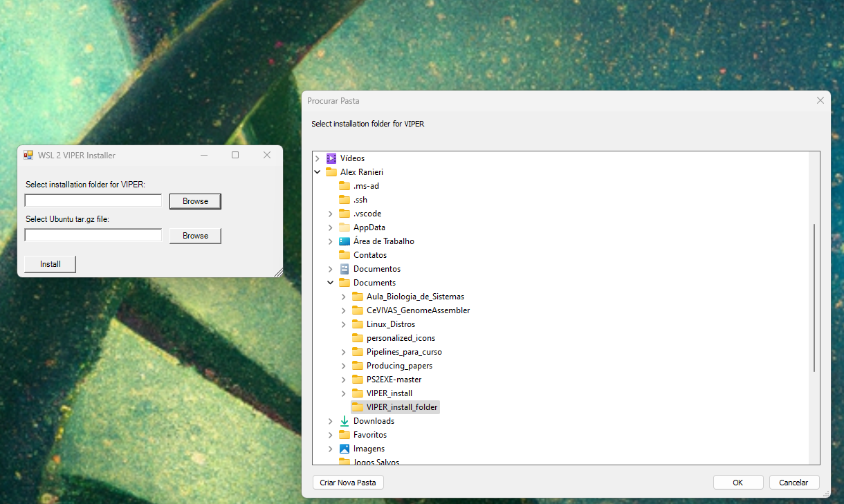Select the .ssh row text
The width and height of the screenshot is (844, 504).
coord(360,200)
